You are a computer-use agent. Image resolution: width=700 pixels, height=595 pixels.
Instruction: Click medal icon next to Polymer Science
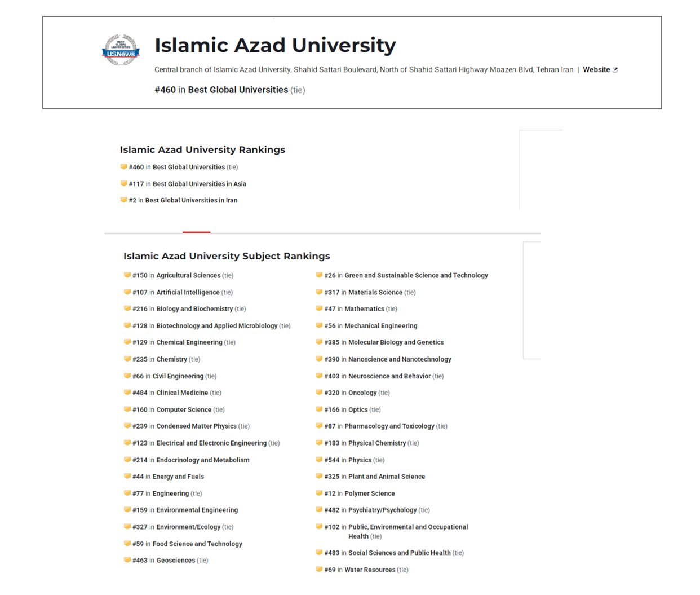tap(319, 493)
